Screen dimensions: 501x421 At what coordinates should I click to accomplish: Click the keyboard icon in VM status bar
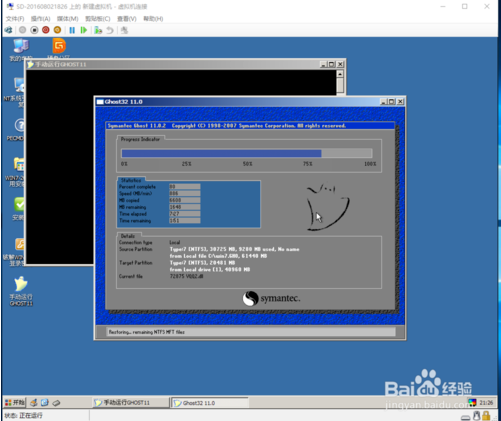coord(466,417)
